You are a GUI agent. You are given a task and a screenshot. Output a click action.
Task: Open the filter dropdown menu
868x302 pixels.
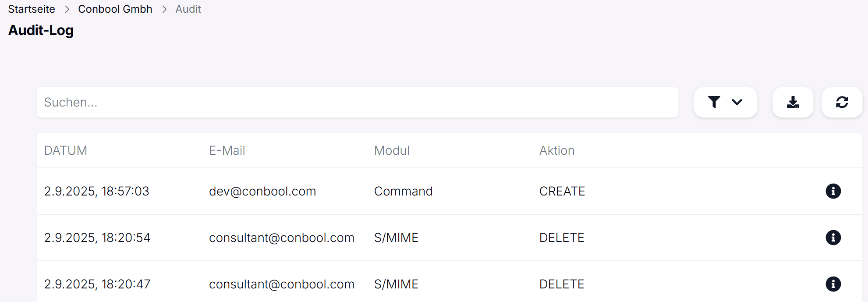(725, 102)
